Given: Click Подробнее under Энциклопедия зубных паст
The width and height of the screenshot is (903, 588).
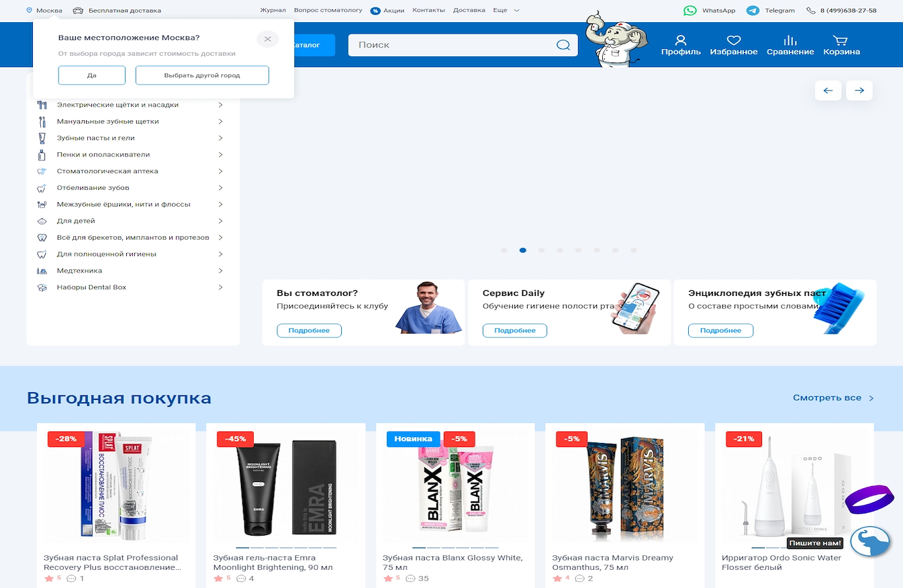Looking at the screenshot, I should 720,330.
